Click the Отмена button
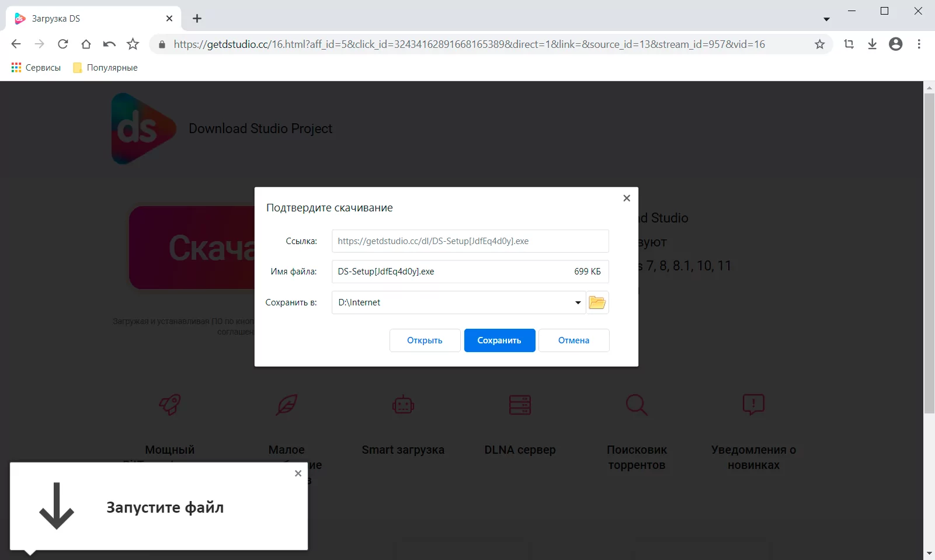Viewport: 935px width, 560px height. [x=573, y=340]
